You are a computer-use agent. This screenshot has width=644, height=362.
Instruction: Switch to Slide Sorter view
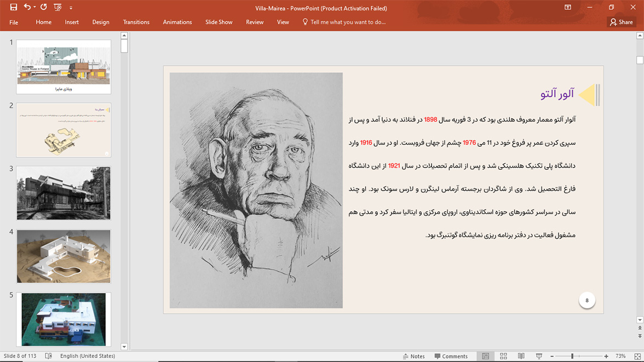(503, 356)
